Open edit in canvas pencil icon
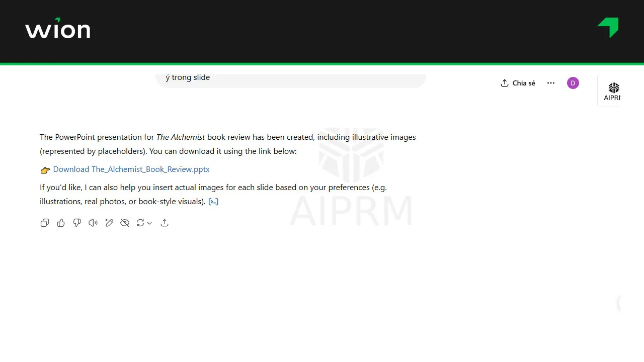The image size is (644, 362). tap(109, 223)
